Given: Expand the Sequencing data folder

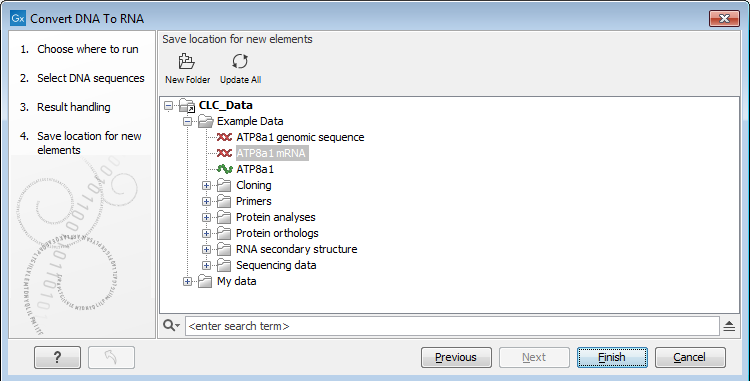Looking at the screenshot, I should pyautogui.click(x=206, y=265).
